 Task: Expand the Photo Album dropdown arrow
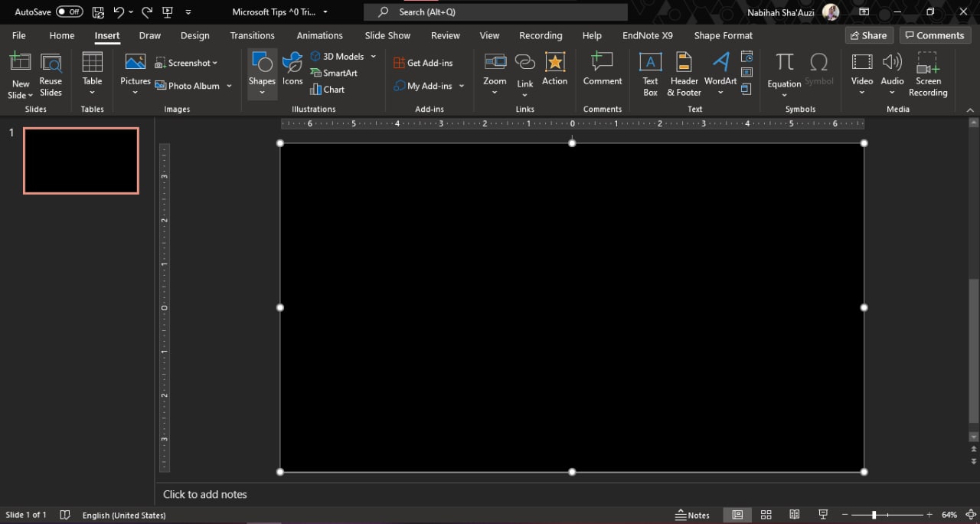point(229,86)
